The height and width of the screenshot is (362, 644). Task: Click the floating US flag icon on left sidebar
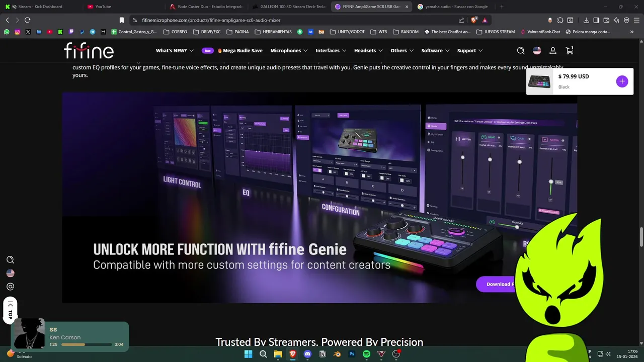tap(10, 273)
